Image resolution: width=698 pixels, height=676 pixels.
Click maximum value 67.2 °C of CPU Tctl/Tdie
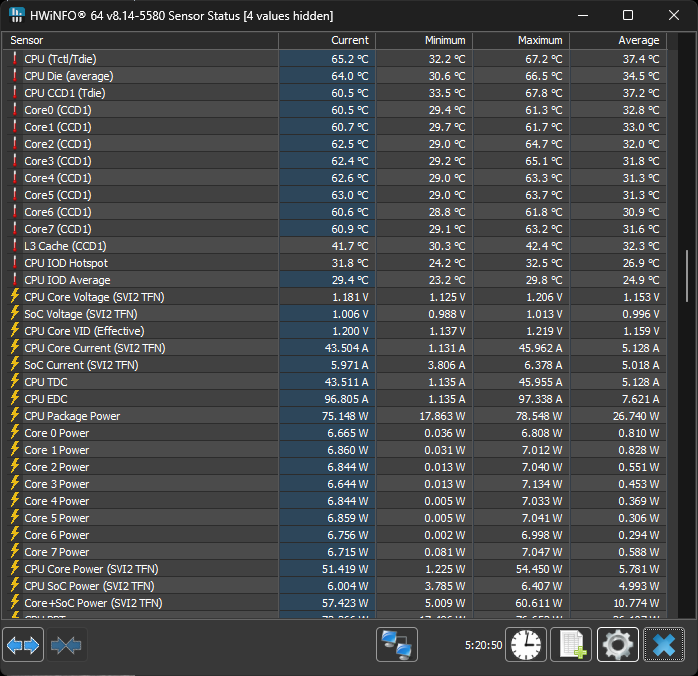coord(544,59)
